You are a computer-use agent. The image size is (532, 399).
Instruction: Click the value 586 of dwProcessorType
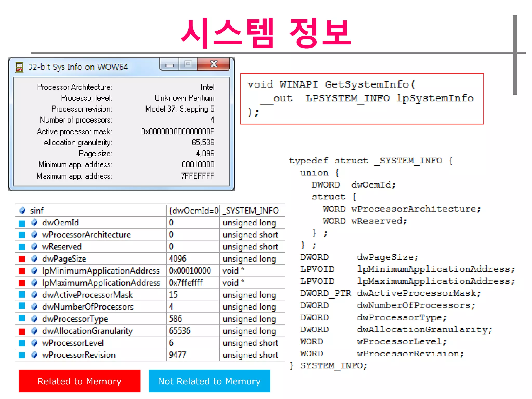176,319
